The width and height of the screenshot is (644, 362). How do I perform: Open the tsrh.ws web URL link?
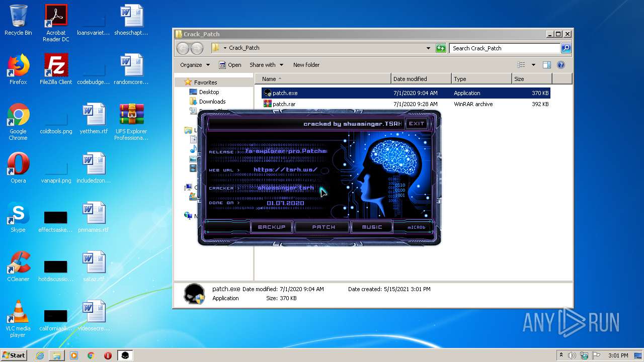coord(285,170)
